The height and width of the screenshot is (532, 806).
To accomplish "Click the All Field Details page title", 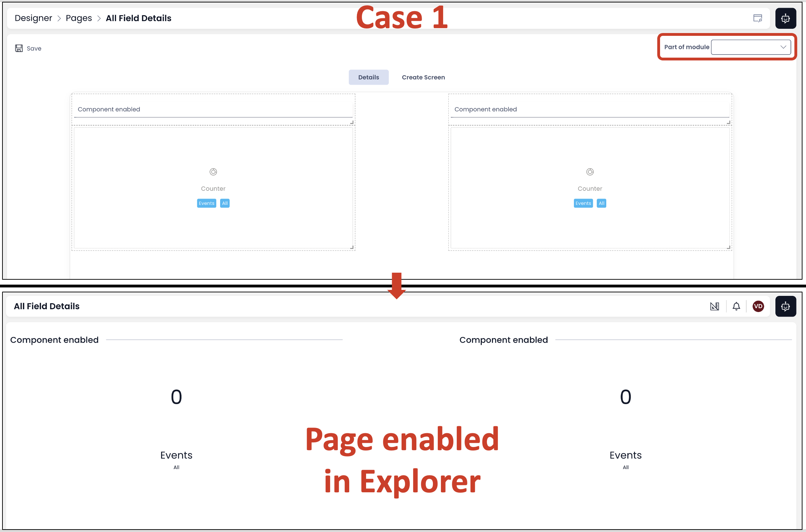I will tap(138, 18).
